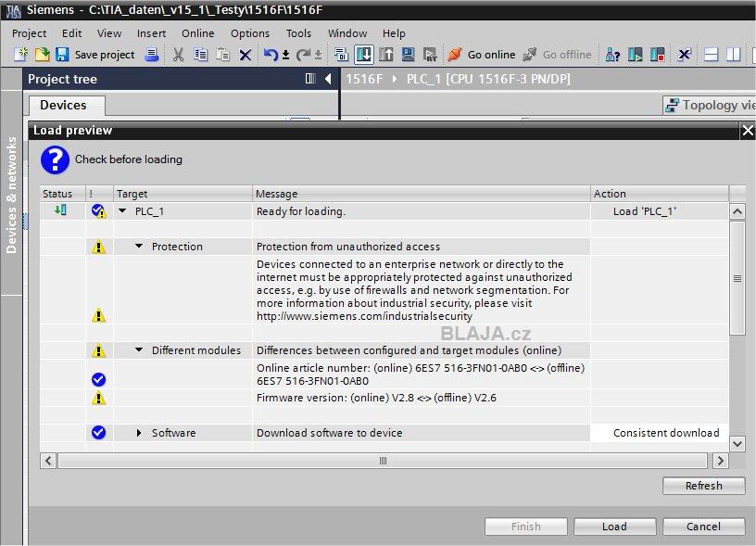Image resolution: width=756 pixels, height=546 pixels.
Task: Open the Edit menu
Action: click(x=72, y=33)
